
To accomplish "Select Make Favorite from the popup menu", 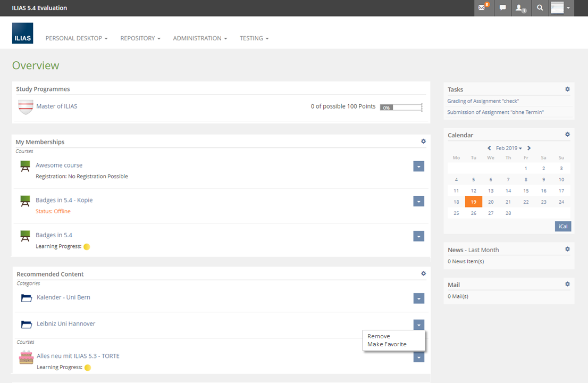I will [x=387, y=344].
